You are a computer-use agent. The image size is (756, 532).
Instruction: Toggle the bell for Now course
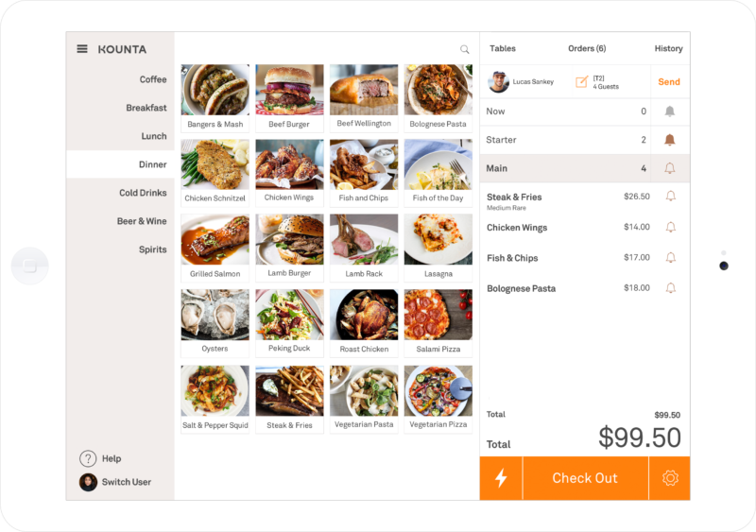(670, 112)
